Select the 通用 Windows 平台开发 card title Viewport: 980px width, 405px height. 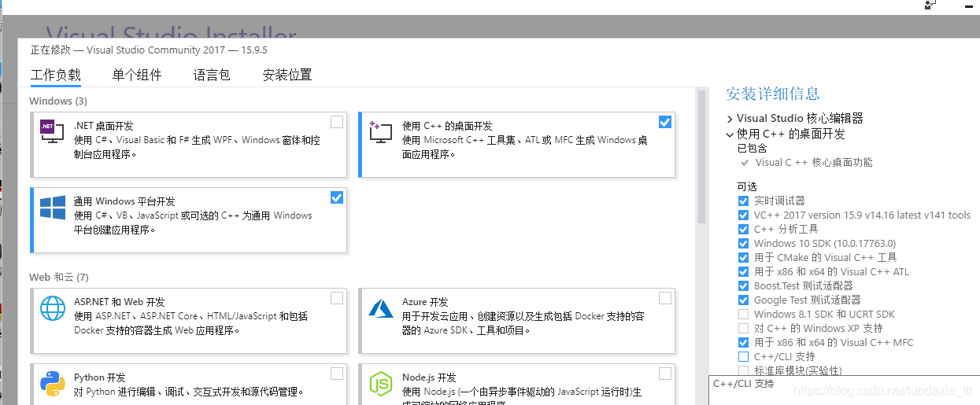(124, 201)
